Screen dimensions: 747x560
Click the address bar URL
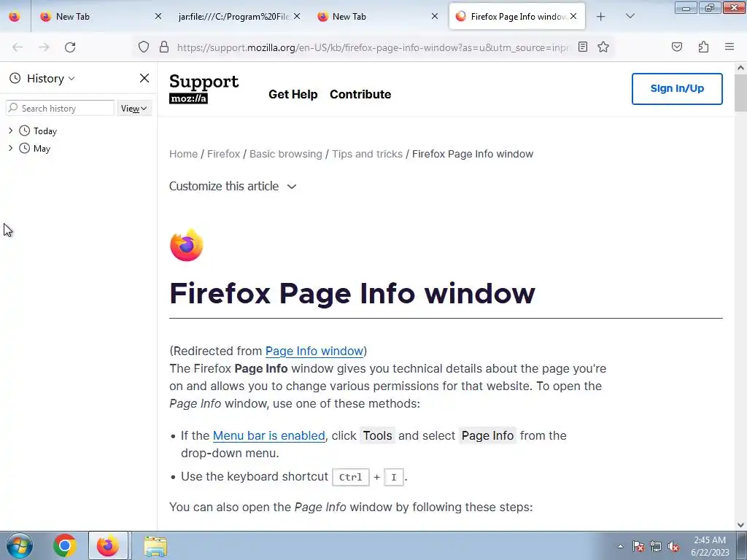pos(373,47)
